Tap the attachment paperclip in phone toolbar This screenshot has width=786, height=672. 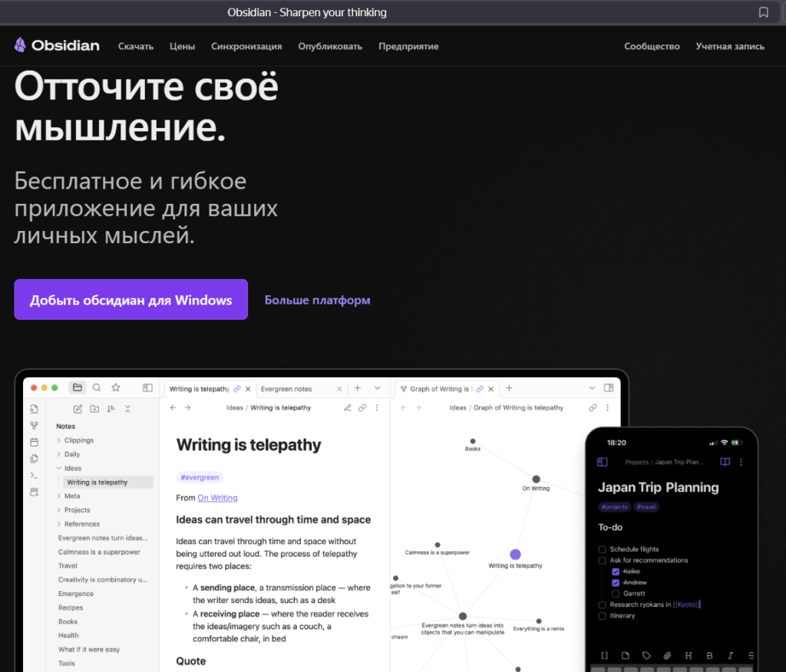pos(667,655)
